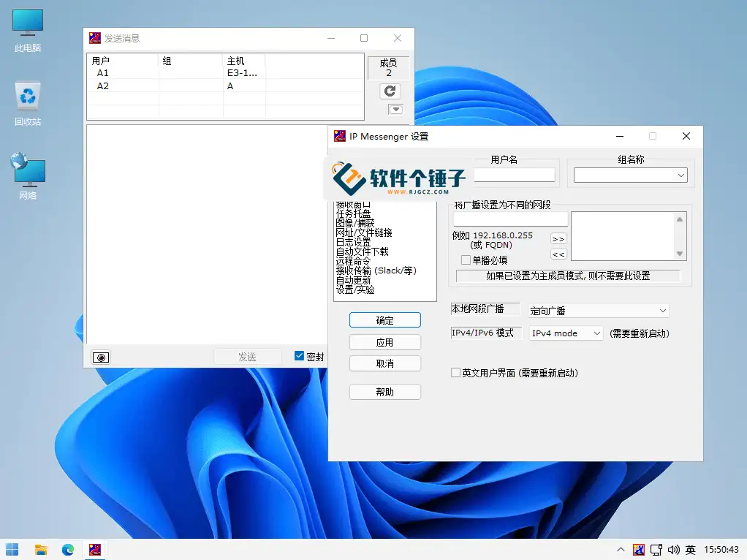Click the camera capture icon in the 发送消息 window
This screenshot has height=560, width=747.
(101, 357)
